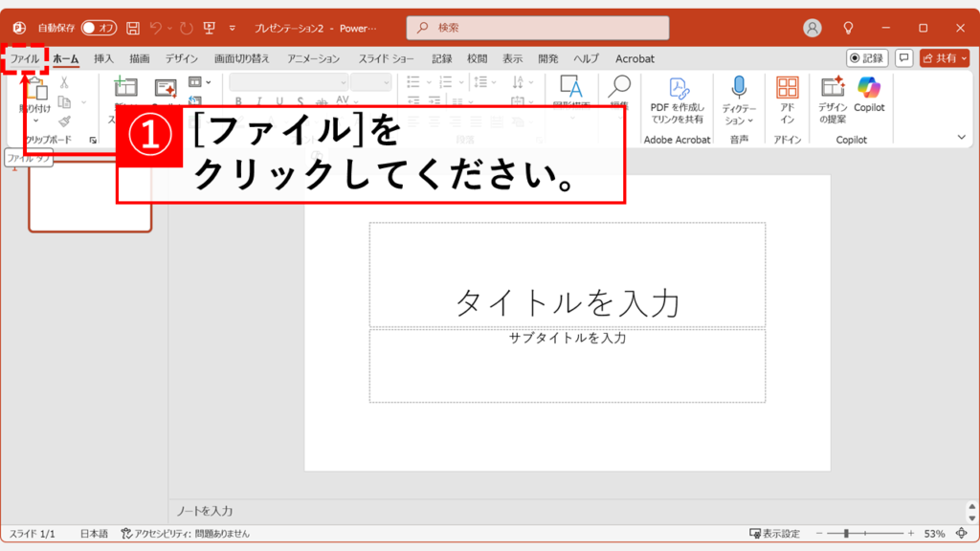Click Create PDF and share link icon
The image size is (980, 551).
point(678,88)
